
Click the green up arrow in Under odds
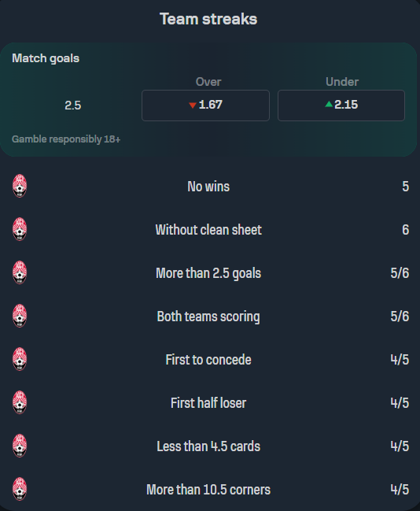click(x=329, y=104)
